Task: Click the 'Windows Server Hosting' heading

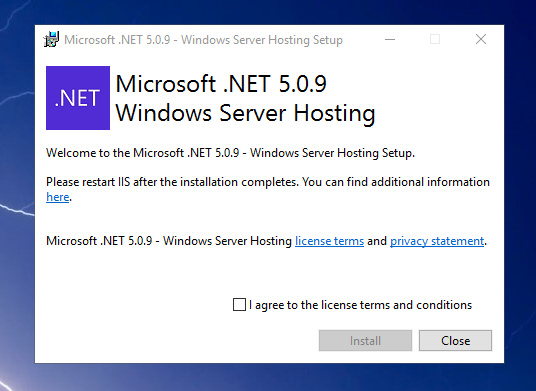Action: [245, 113]
